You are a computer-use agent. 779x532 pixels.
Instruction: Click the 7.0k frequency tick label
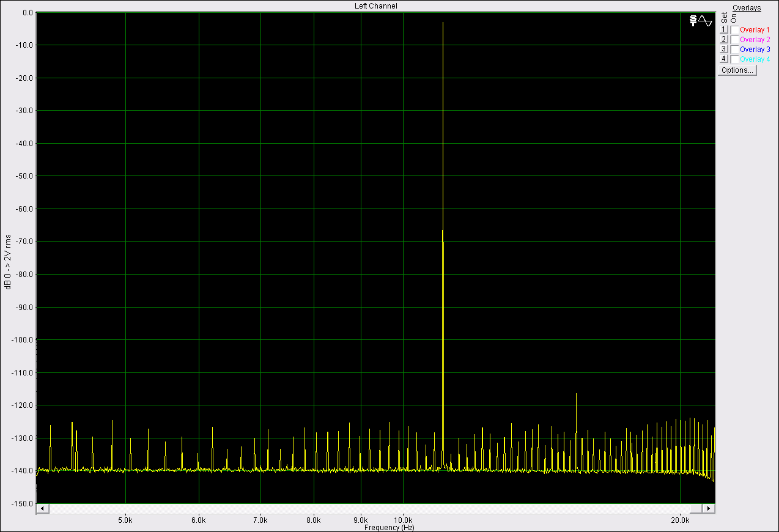pyautogui.click(x=261, y=520)
